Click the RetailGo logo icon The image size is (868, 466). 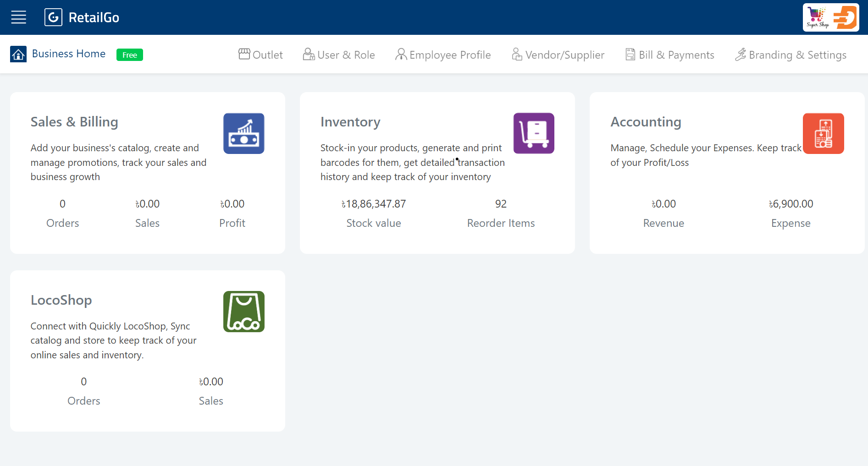(x=53, y=17)
